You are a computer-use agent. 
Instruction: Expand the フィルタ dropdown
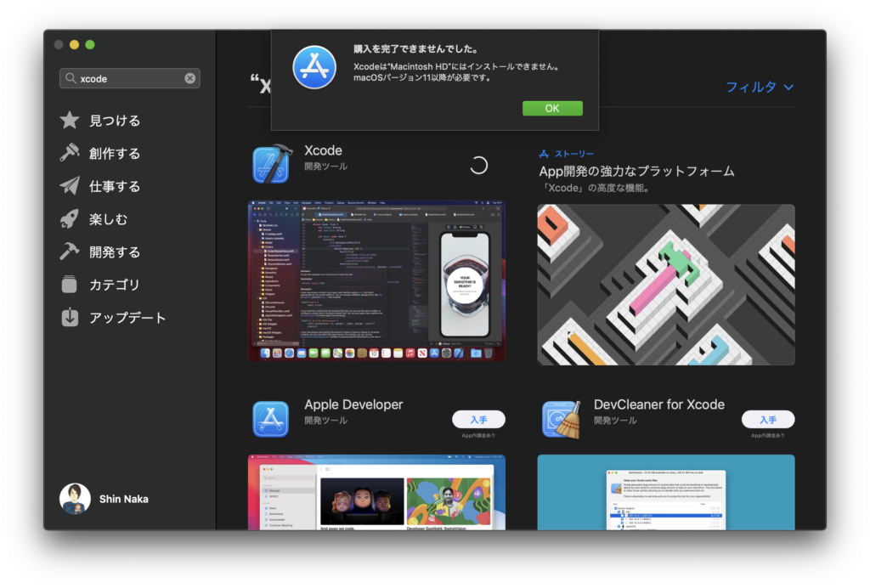click(x=759, y=87)
